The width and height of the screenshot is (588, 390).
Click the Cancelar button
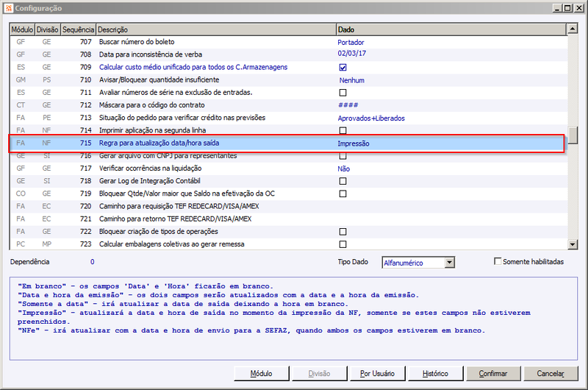click(551, 374)
